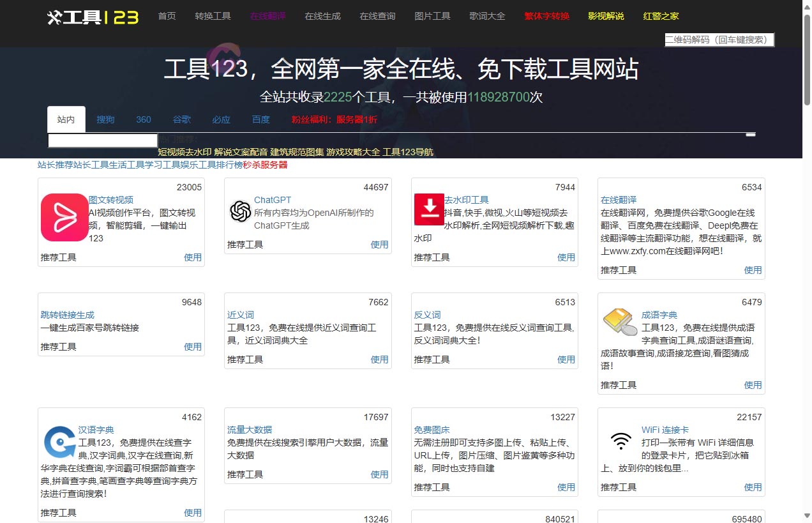The image size is (812, 523).
Task: Click 推荐工具 on the 免费图床 card
Action: coord(432,487)
